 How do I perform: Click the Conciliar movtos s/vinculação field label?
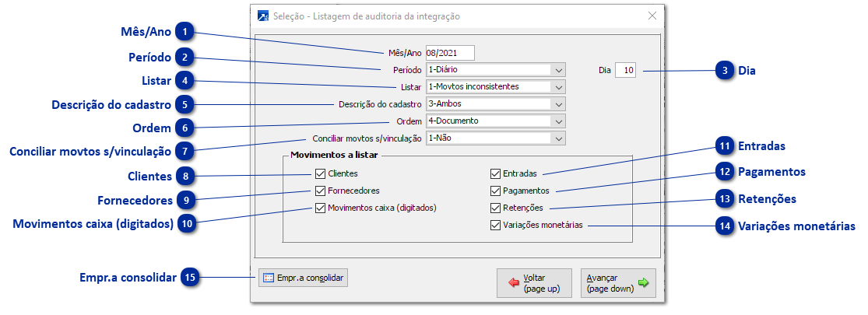point(367,138)
